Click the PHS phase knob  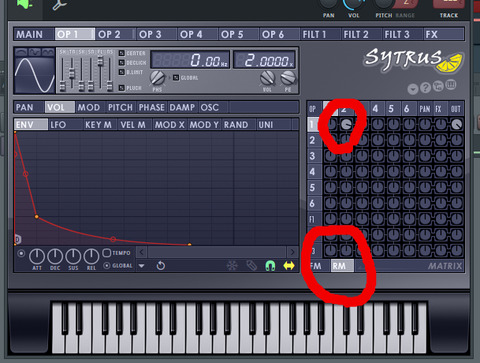click(x=157, y=78)
